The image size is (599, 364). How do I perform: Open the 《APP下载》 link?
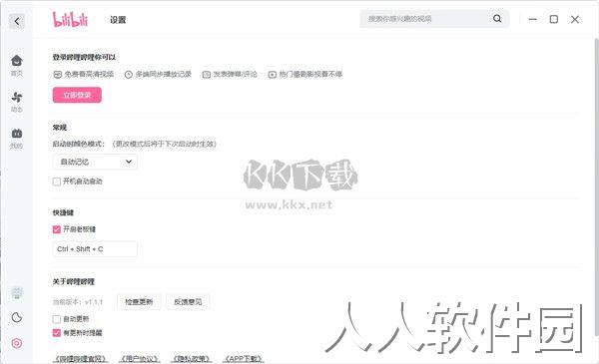[x=244, y=359]
